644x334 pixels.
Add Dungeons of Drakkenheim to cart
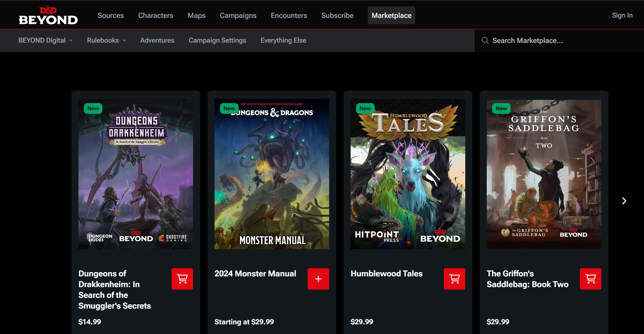(x=182, y=279)
